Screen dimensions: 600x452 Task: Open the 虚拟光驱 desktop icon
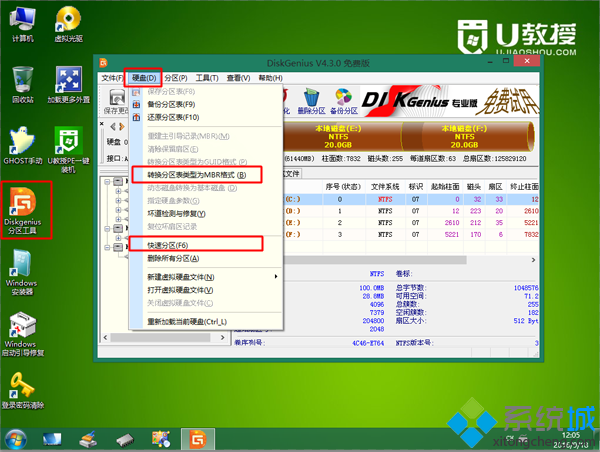(x=68, y=22)
